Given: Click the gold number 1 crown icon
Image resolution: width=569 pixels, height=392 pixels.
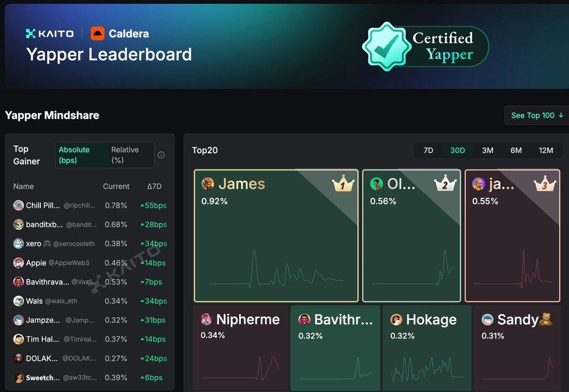Looking at the screenshot, I should click(343, 185).
